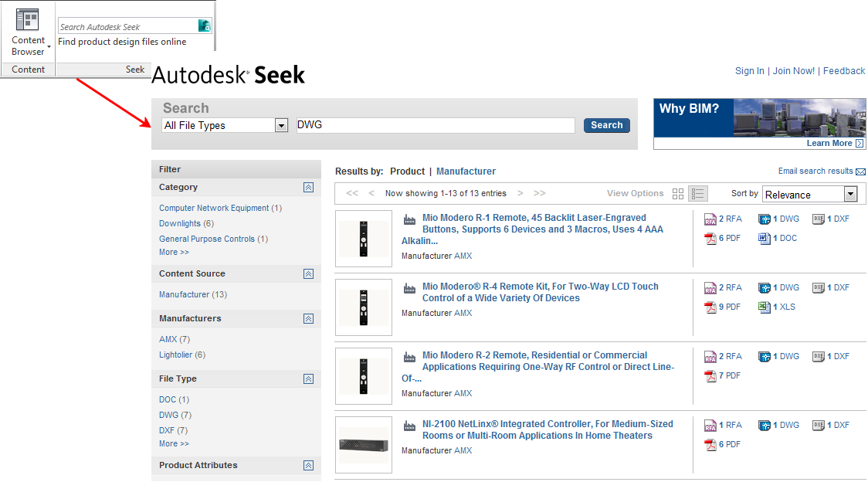Collapse the Content Source filter section
The width and height of the screenshot is (868, 482).
point(308,273)
